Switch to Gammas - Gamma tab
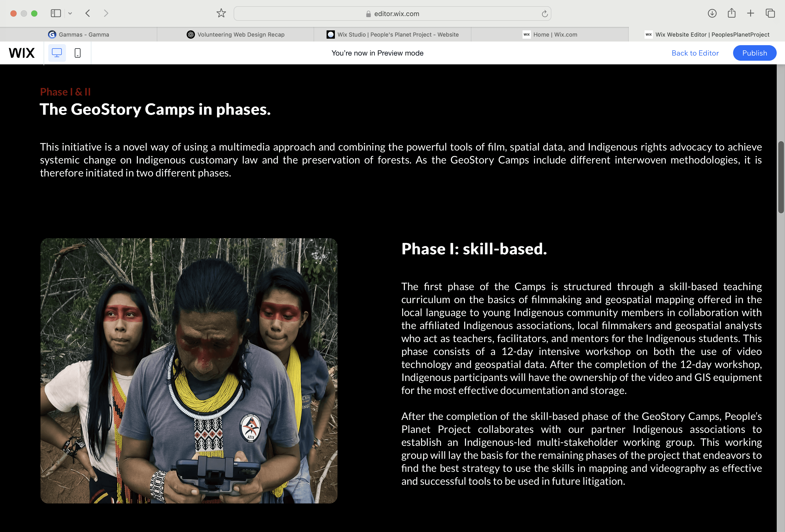 point(78,35)
